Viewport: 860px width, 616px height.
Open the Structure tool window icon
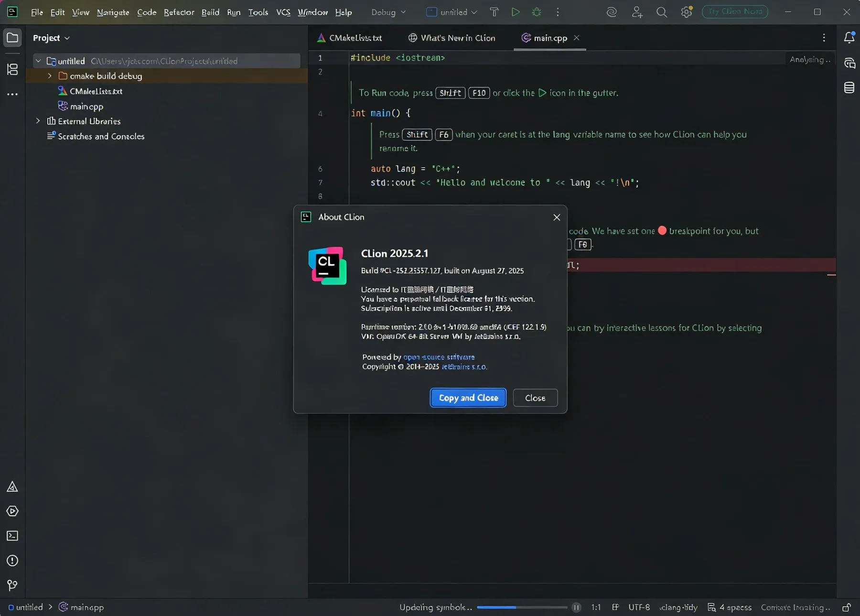coord(12,69)
